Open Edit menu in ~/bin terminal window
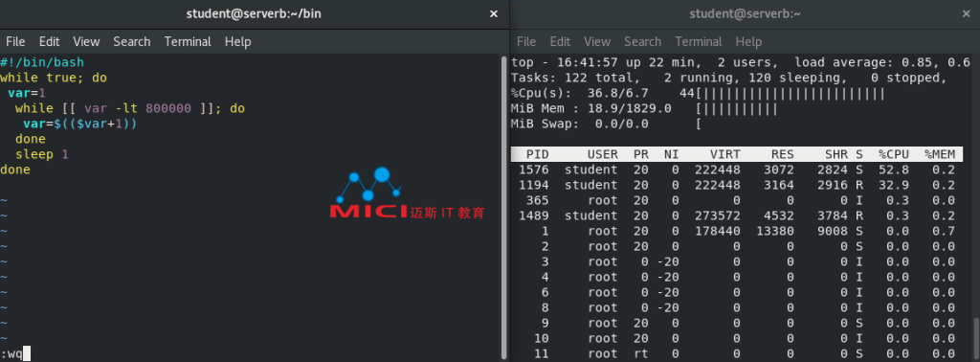 (49, 42)
